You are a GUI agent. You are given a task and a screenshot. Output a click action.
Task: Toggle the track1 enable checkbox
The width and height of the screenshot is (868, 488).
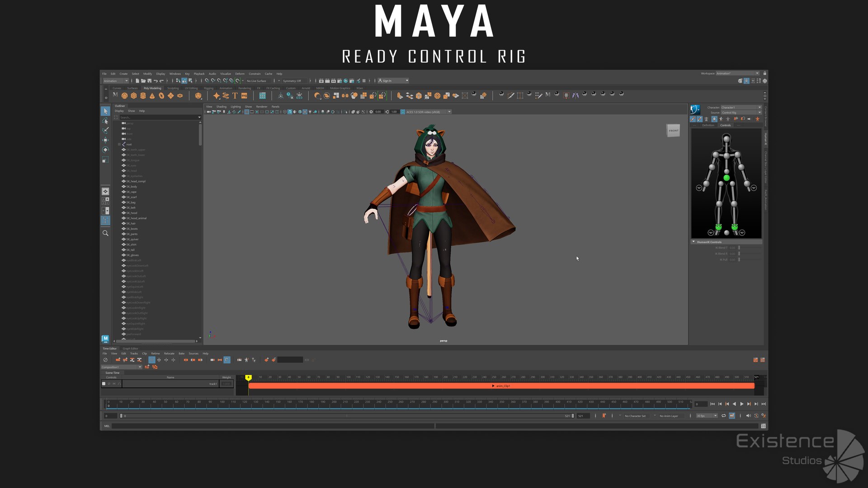point(104,384)
